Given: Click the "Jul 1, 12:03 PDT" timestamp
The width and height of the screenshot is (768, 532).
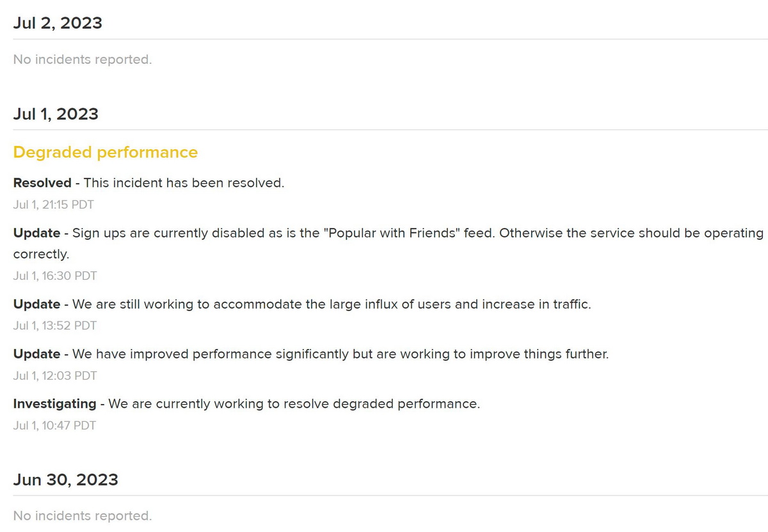Looking at the screenshot, I should click(x=54, y=376).
